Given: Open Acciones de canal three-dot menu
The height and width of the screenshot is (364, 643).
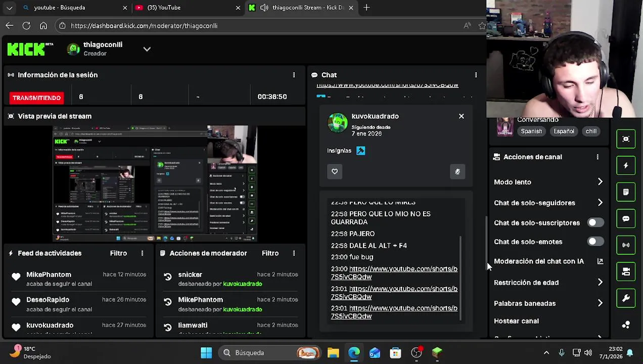Looking at the screenshot, I should [598, 157].
